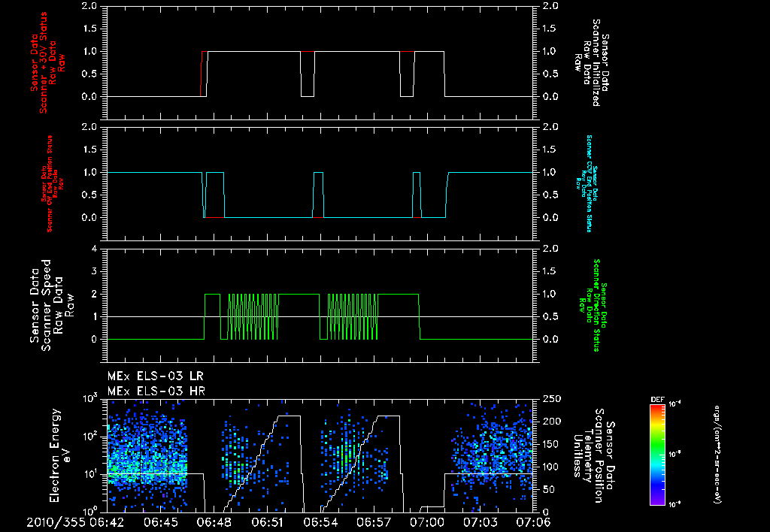The image size is (770, 532).
Task: Click the "07:06" end time label
Action: click(533, 522)
